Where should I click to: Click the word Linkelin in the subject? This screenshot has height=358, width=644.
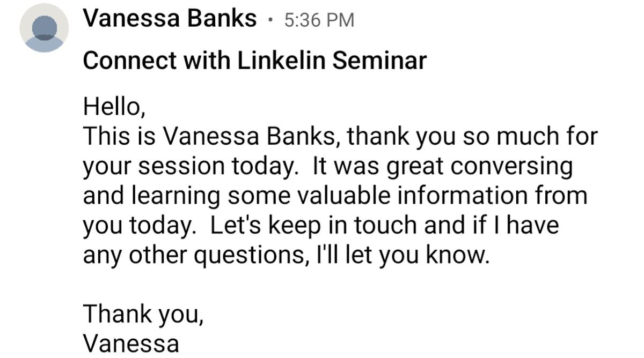click(281, 61)
